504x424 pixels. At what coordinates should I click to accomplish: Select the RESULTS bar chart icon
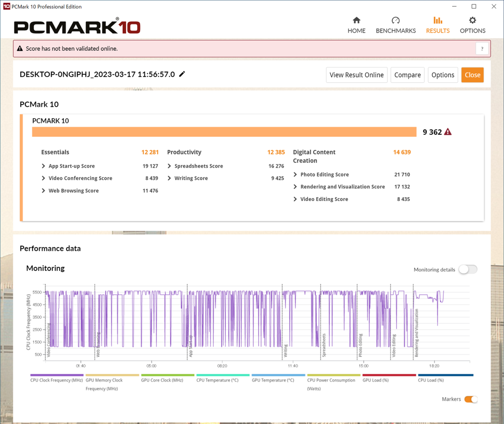pos(438,20)
